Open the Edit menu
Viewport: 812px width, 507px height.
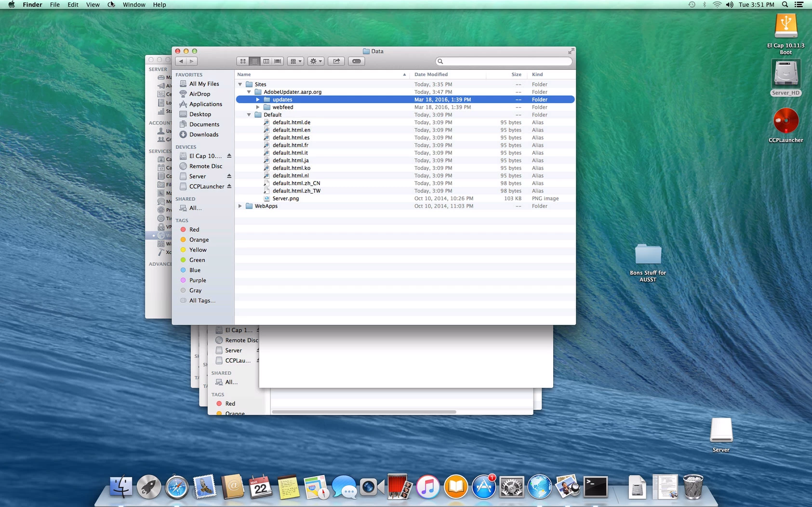click(73, 5)
